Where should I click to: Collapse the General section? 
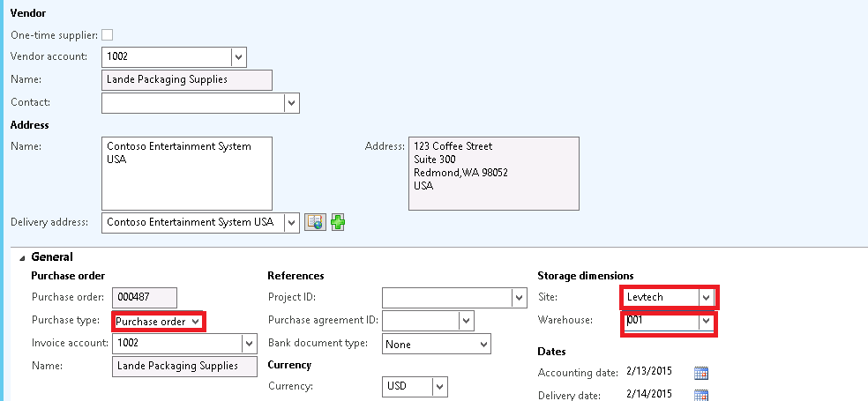(x=22, y=257)
